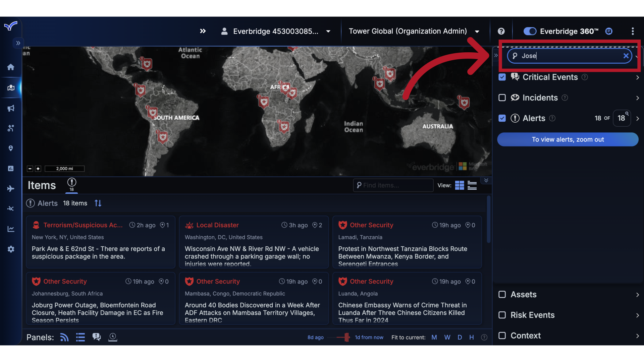Open the Tower Global organization dropdown
The height and width of the screenshot is (362, 644).
tap(477, 31)
